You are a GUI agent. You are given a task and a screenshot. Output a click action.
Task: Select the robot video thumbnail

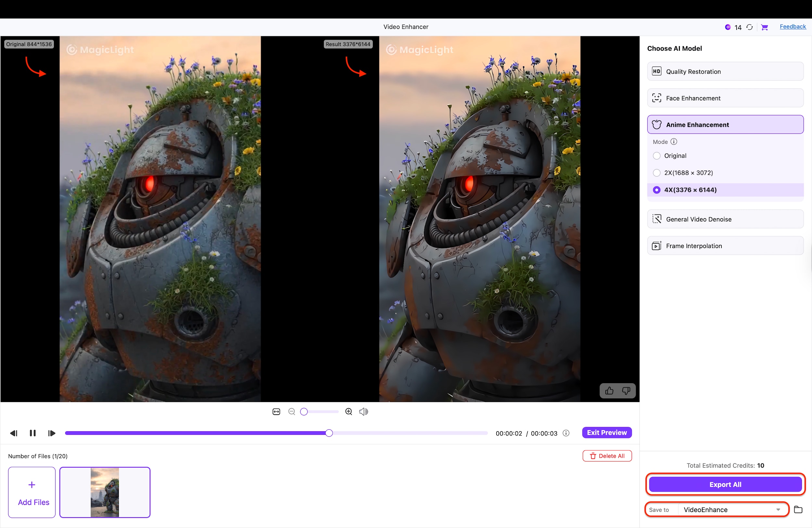[x=105, y=492]
